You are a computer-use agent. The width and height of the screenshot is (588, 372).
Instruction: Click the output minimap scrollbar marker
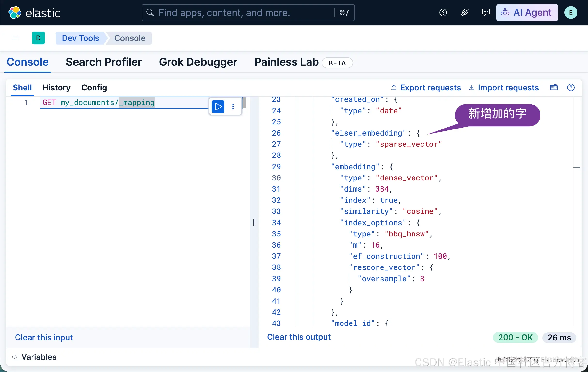pyautogui.click(x=577, y=167)
